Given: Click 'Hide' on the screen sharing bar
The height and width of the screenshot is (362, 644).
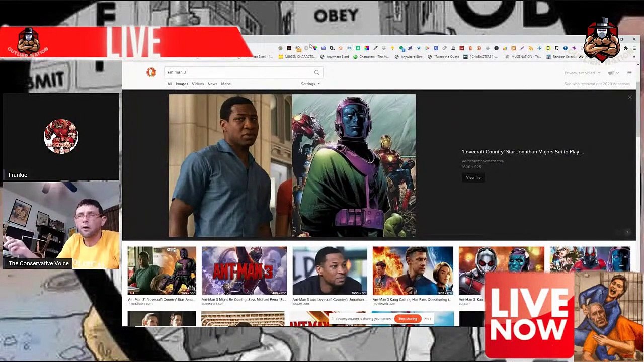Looking at the screenshot, I should coord(428,319).
